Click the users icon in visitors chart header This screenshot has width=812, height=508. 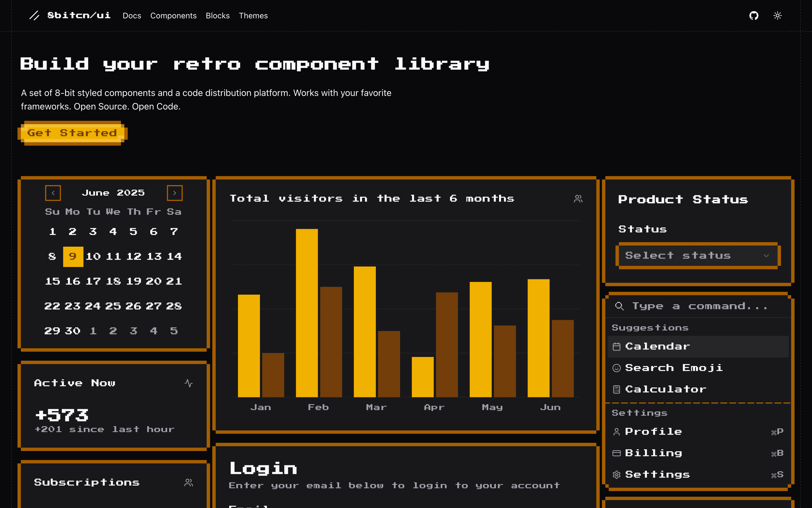[578, 199]
